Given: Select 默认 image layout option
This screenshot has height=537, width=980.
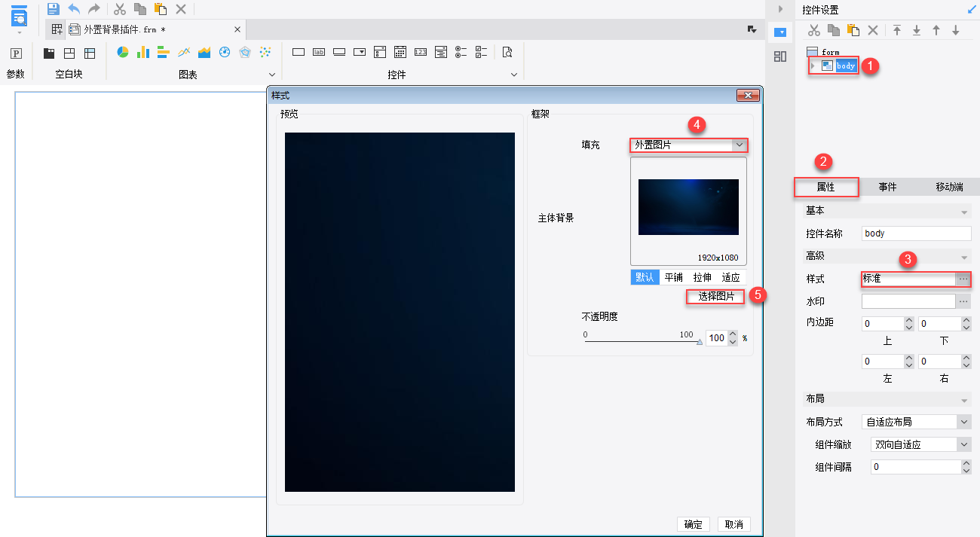Looking at the screenshot, I should (645, 277).
